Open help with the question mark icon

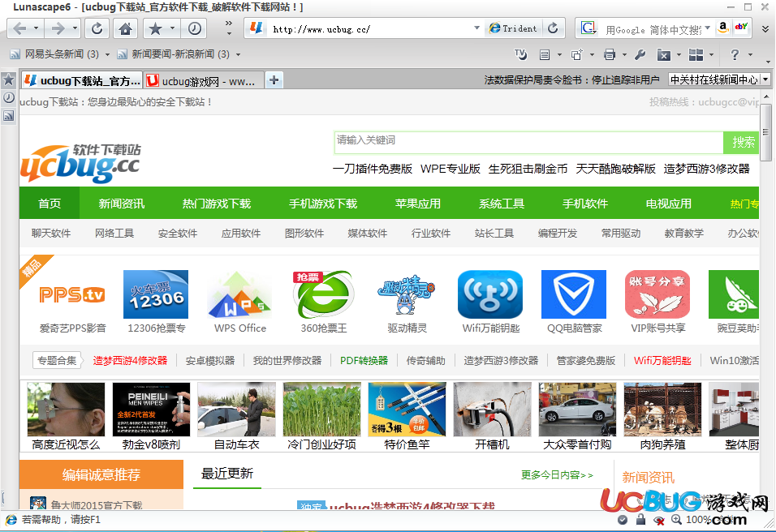pyautogui.click(x=735, y=54)
